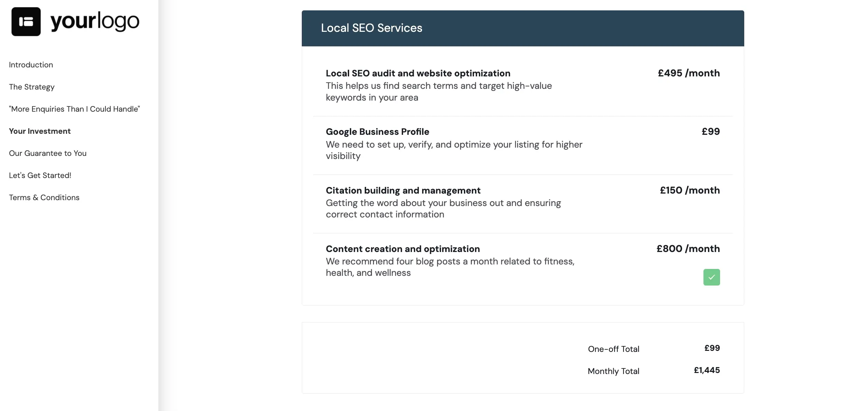The width and height of the screenshot is (868, 411).
Task: View Our Guarantee to You
Action: pyautogui.click(x=48, y=153)
